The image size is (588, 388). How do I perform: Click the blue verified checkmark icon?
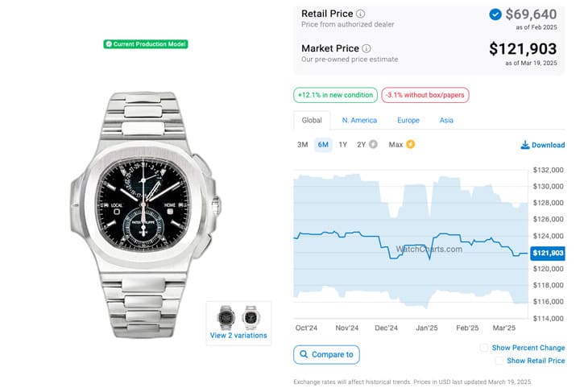[495, 14]
